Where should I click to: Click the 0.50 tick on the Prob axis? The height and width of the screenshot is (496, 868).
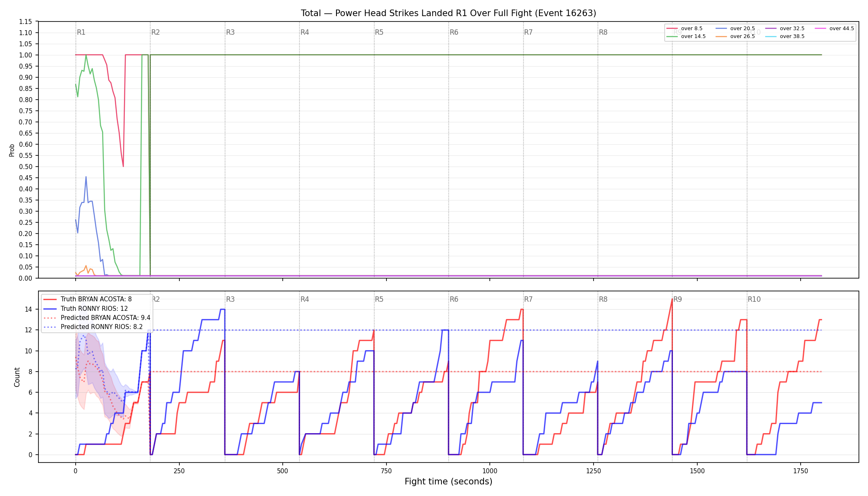[26, 167]
